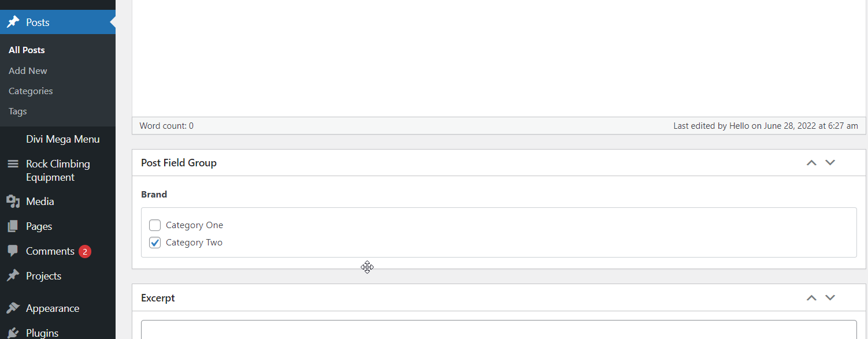The image size is (868, 339).
Task: Open the All Posts submenu item
Action: coord(27,50)
